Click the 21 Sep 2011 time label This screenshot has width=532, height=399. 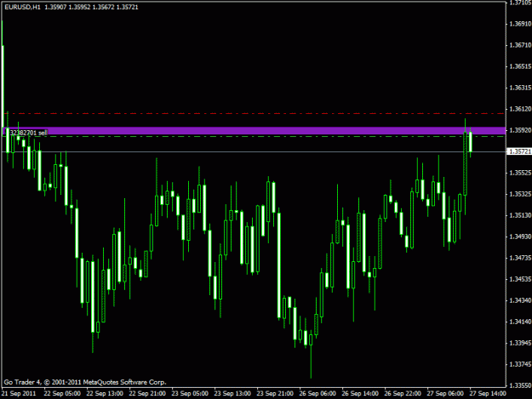19,394
